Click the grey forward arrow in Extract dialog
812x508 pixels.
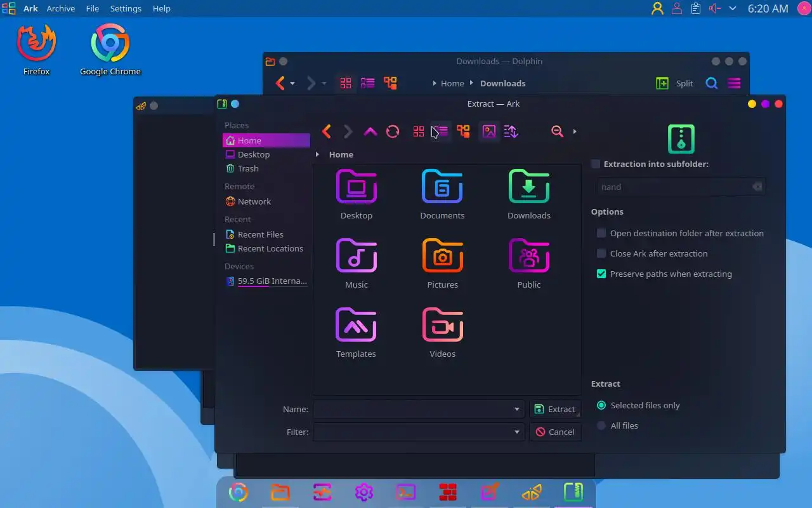pyautogui.click(x=348, y=131)
